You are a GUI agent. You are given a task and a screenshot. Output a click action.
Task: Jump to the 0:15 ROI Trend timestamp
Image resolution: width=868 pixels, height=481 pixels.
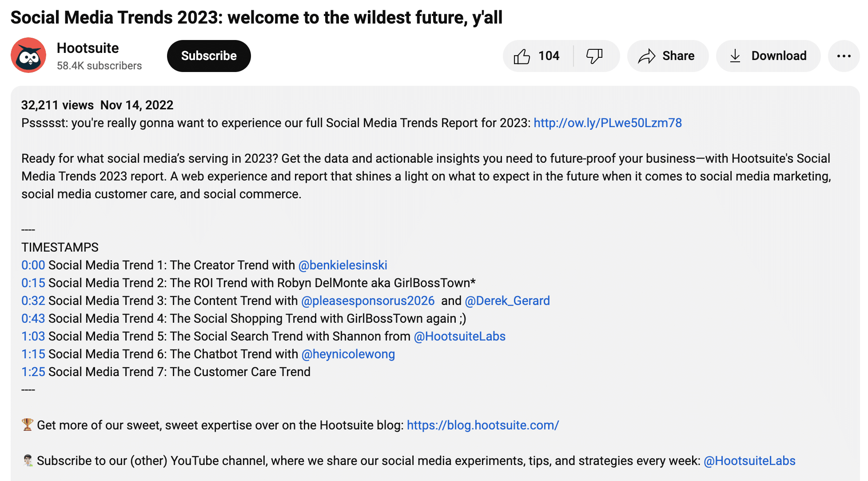[x=33, y=283]
